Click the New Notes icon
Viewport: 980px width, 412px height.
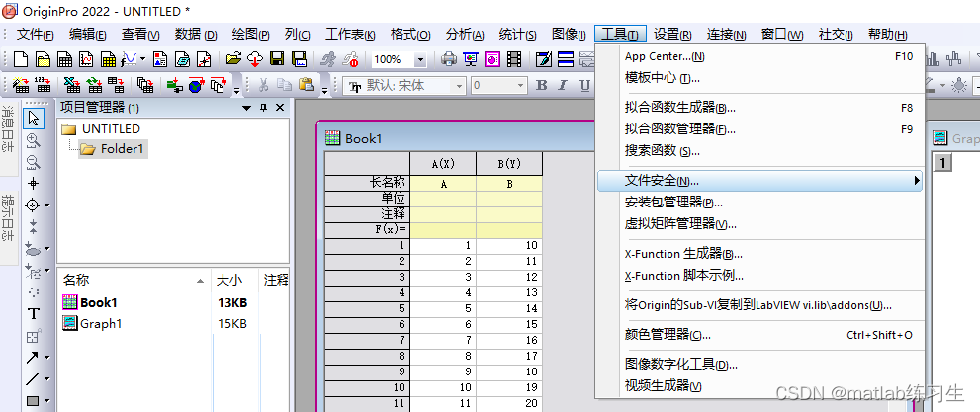click(183, 60)
